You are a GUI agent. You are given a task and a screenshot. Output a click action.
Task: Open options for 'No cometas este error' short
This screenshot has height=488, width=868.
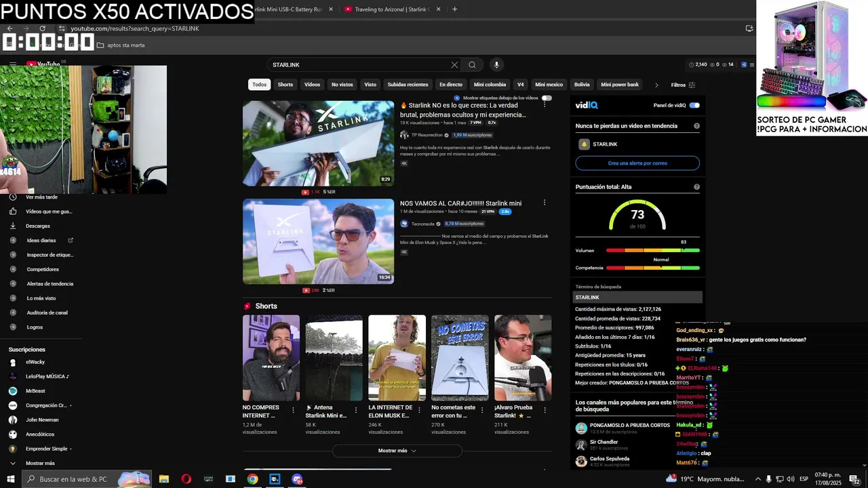point(482,411)
